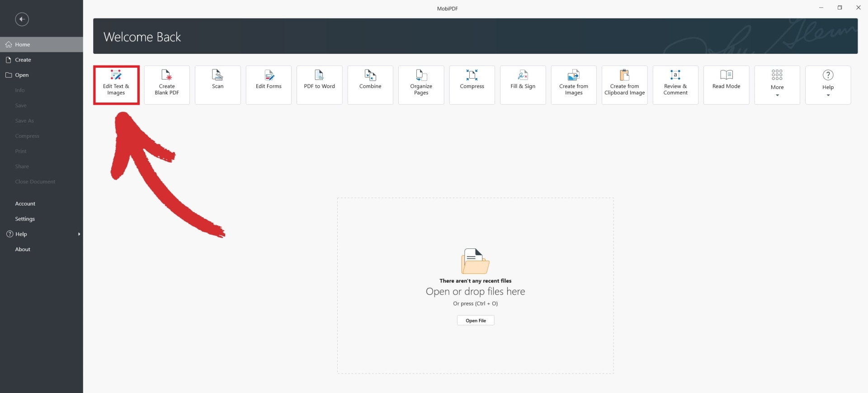
Task: Click the Create Blank PDF tile
Action: 167,84
